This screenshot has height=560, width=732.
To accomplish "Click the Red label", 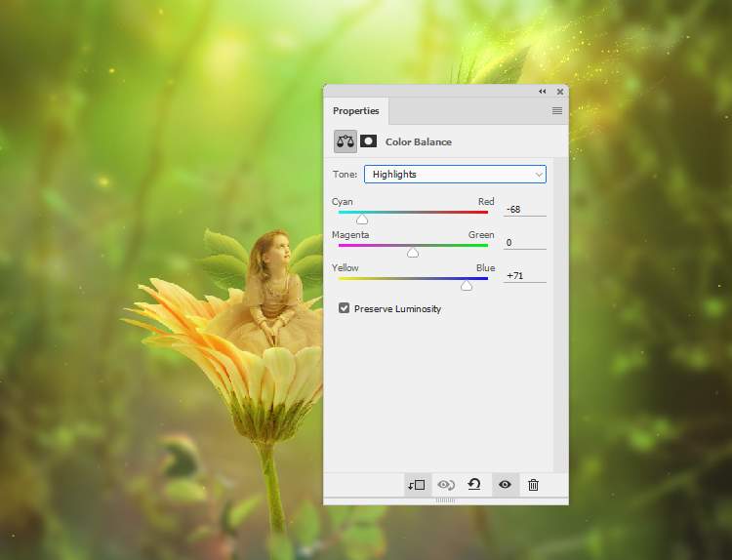I will coord(486,202).
